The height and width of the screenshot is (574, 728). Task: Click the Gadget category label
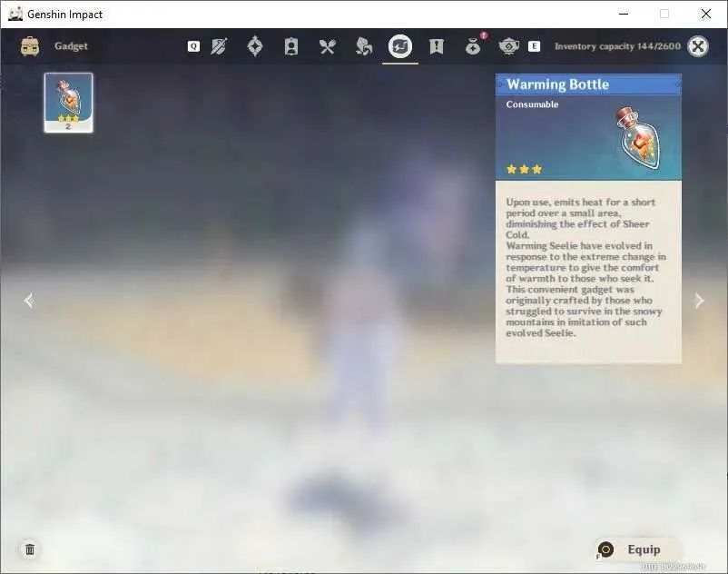pyautogui.click(x=71, y=46)
